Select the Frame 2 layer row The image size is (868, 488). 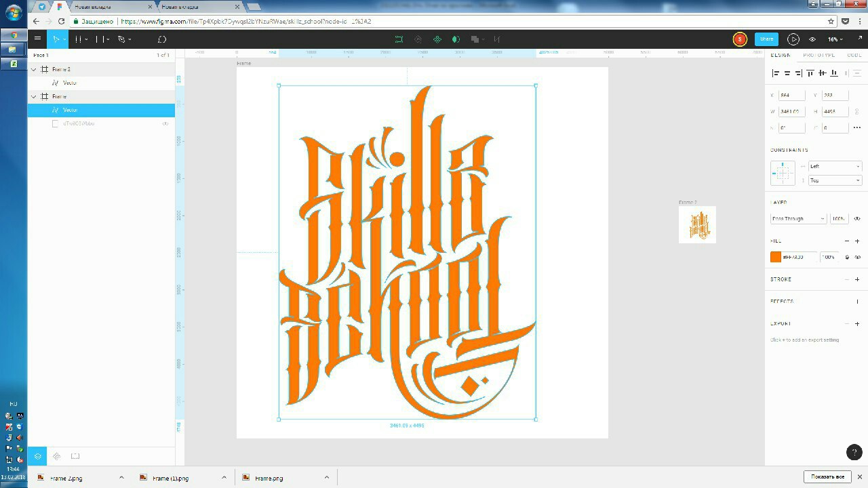click(x=101, y=69)
